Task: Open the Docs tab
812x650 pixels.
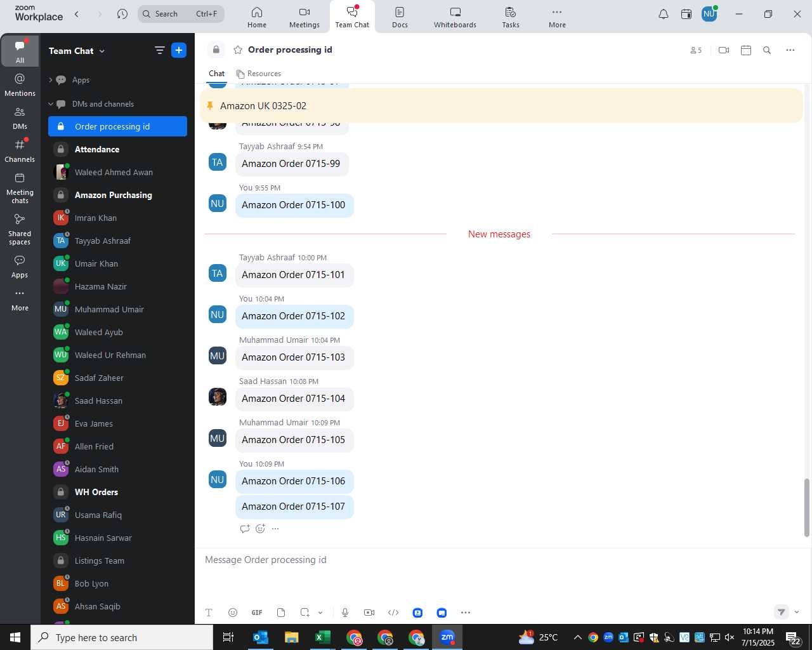Action: [400, 17]
